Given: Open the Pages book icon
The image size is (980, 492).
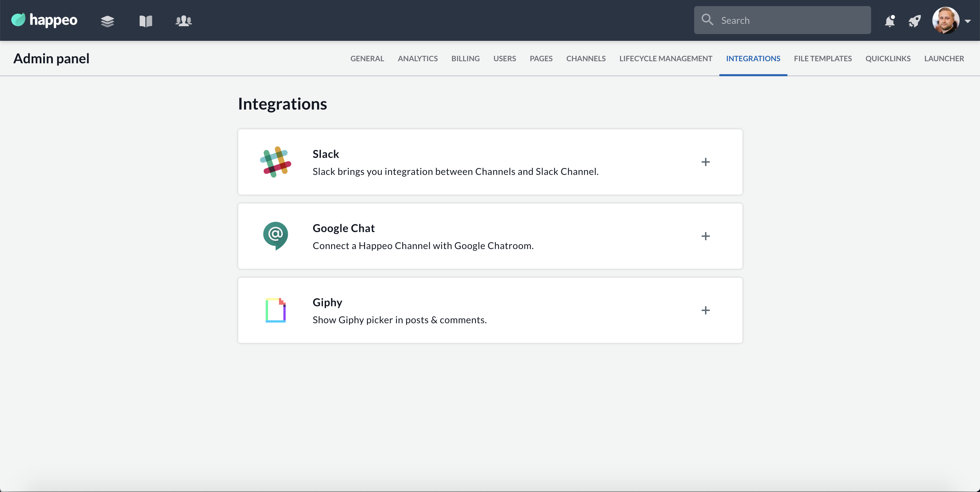Looking at the screenshot, I should point(146,21).
